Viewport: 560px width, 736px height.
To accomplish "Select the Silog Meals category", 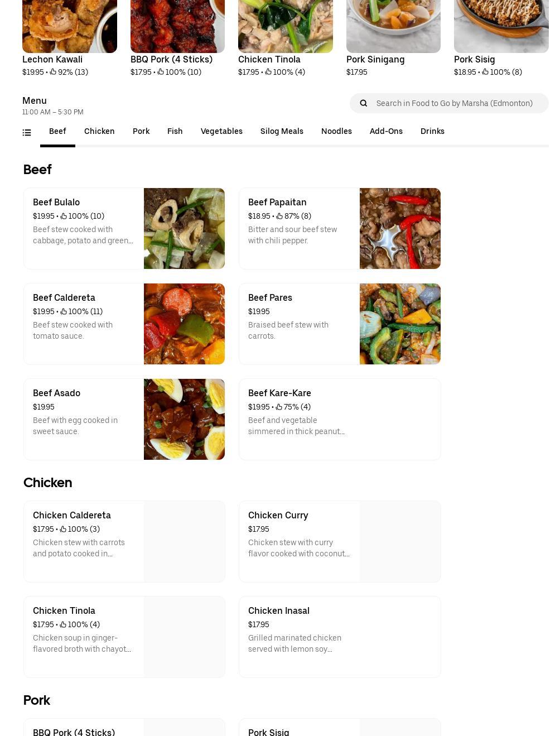I will tap(282, 131).
